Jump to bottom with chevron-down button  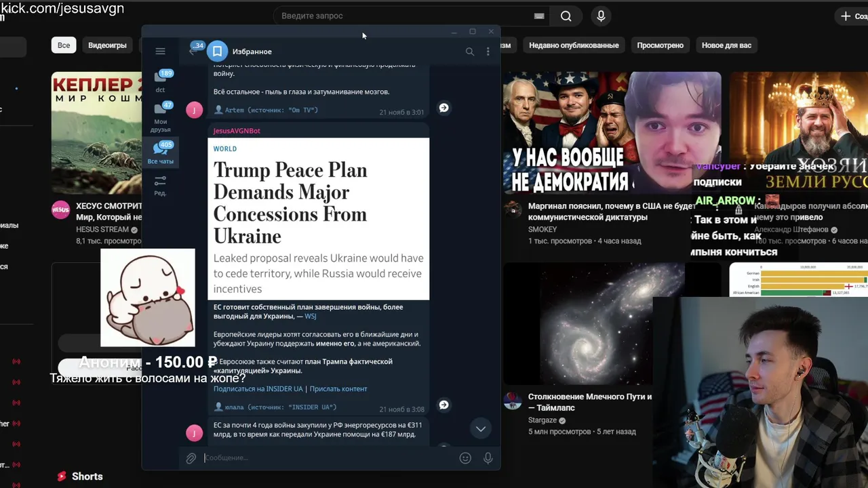pos(480,428)
